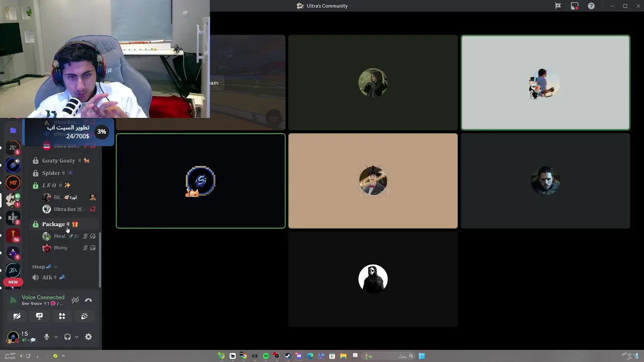Open Microsoft Store from the taskbar

point(332,356)
